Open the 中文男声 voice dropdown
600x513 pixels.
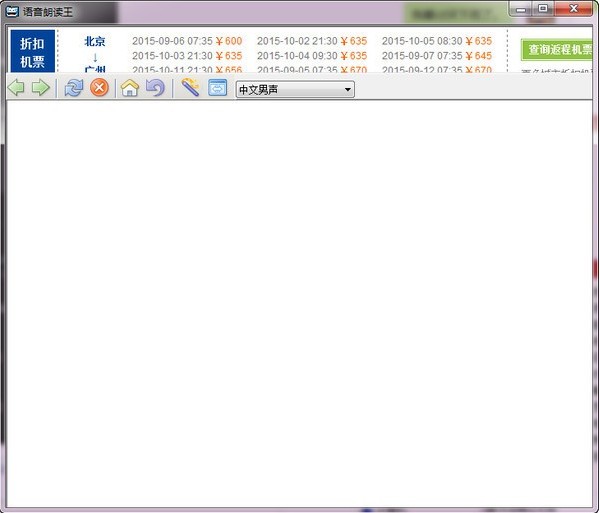pos(295,90)
